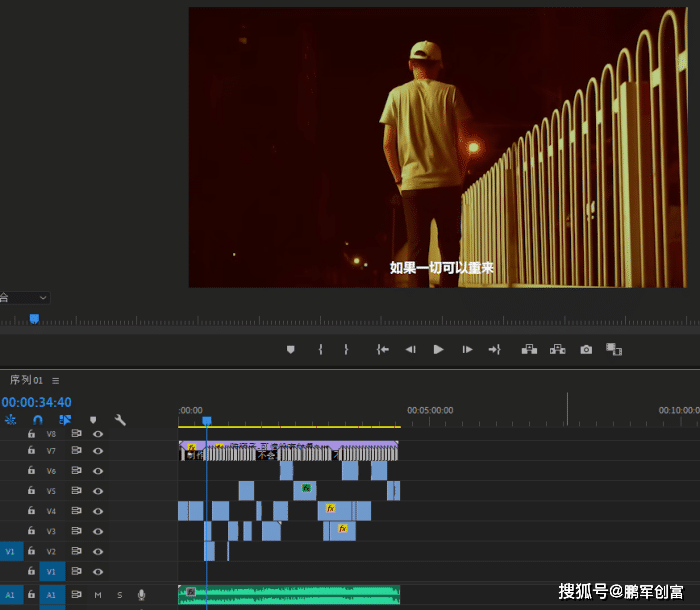Click the Go to In point icon
Screen dimensions: 700x610
point(382,349)
